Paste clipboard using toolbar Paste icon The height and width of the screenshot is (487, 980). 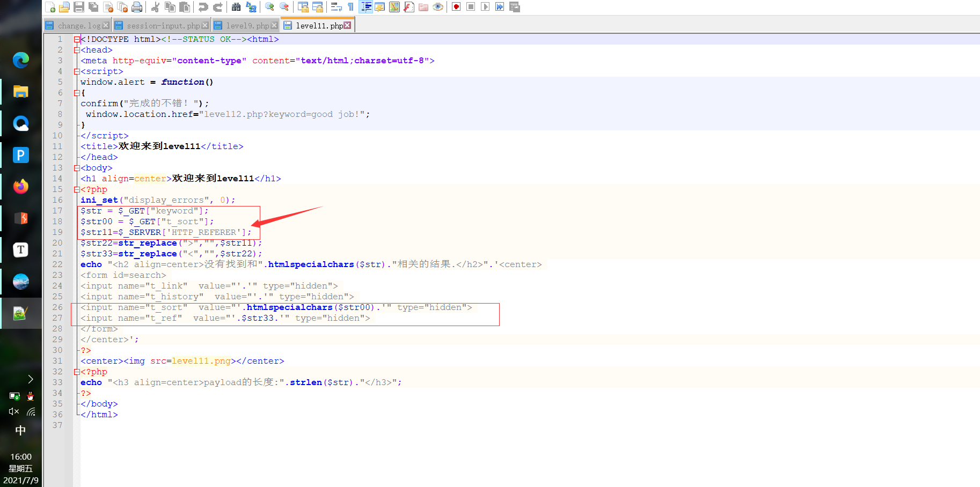[x=185, y=7]
